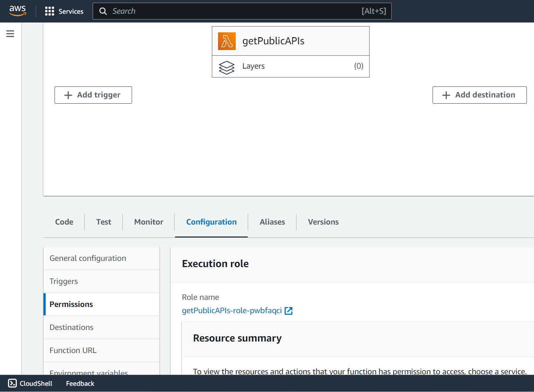534x392 pixels.
Task: Click the orange Lambda function icon
Action: 227,41
